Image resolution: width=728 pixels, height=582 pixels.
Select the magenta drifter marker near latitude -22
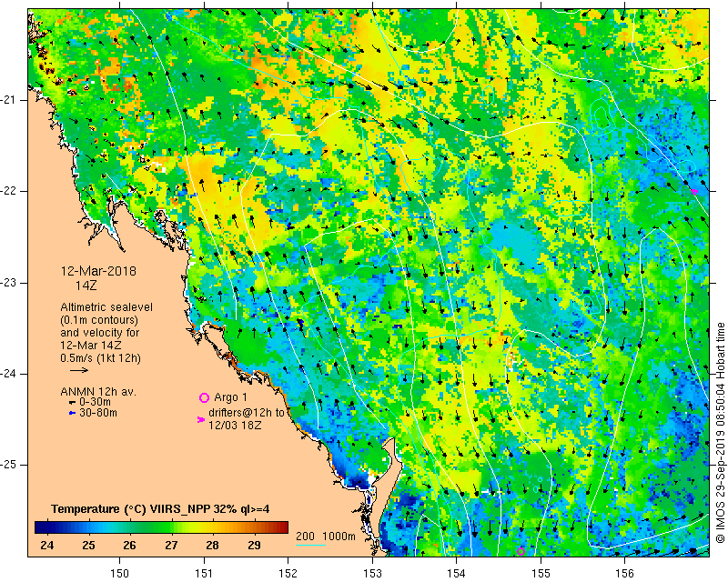(x=694, y=192)
